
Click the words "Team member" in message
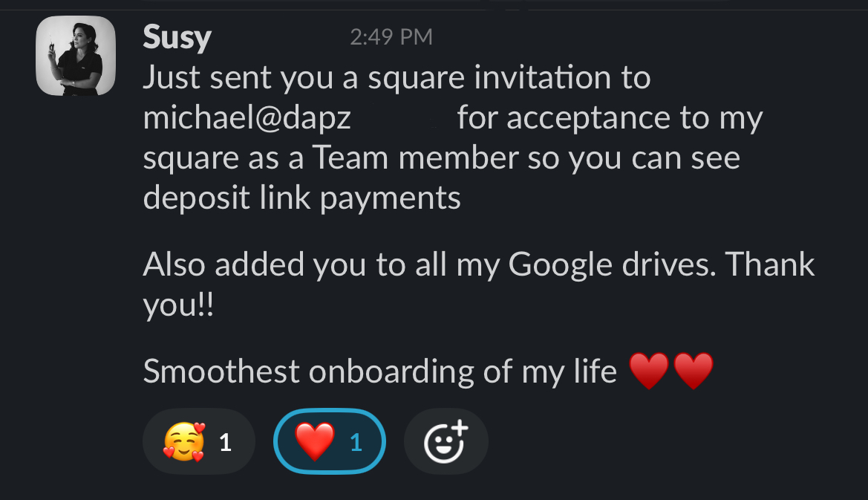[x=414, y=158]
